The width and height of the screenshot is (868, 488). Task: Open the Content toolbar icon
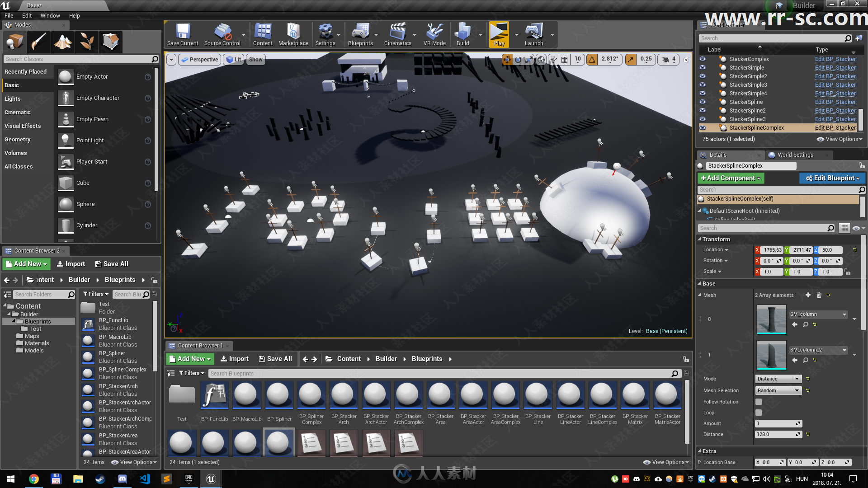tap(263, 35)
